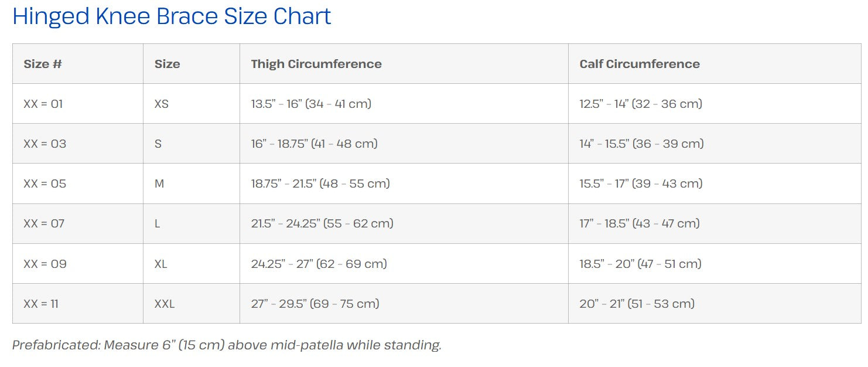This screenshot has width=868, height=367.
Task: Click the XS size cell
Action: [x=162, y=104]
